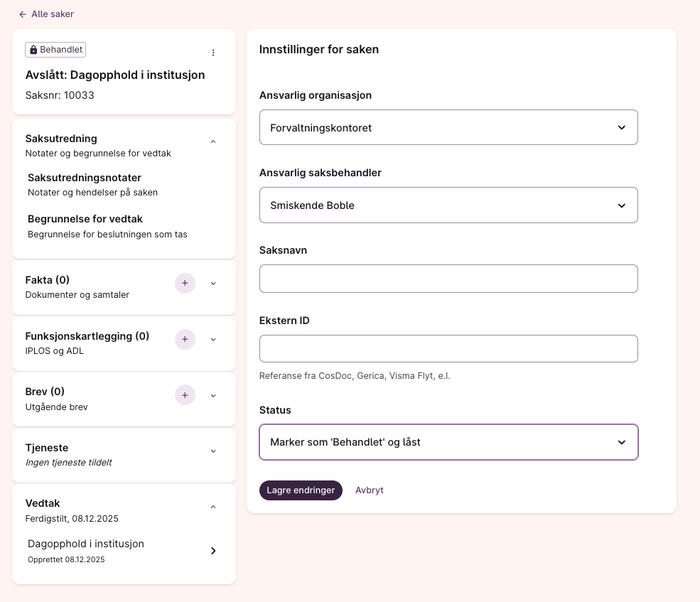Collapse the Vedtak section chevron
This screenshot has height=602, width=700.
coord(213,507)
